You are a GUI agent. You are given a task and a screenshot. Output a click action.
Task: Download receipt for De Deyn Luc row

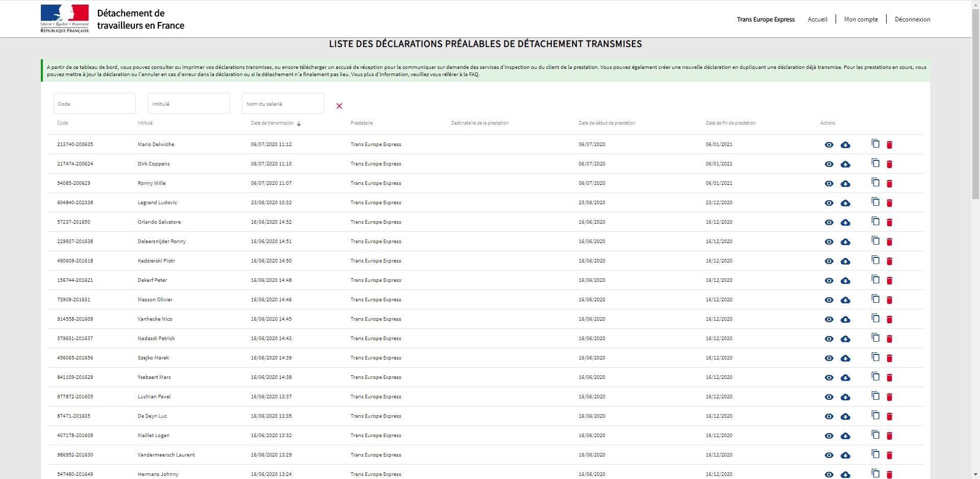[845, 417]
